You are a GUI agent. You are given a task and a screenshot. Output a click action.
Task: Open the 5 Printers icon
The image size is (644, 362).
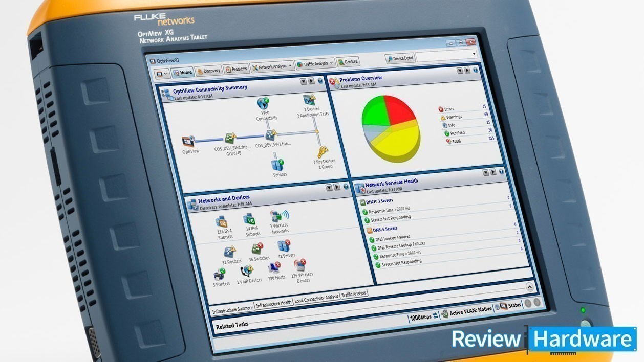tap(220, 274)
